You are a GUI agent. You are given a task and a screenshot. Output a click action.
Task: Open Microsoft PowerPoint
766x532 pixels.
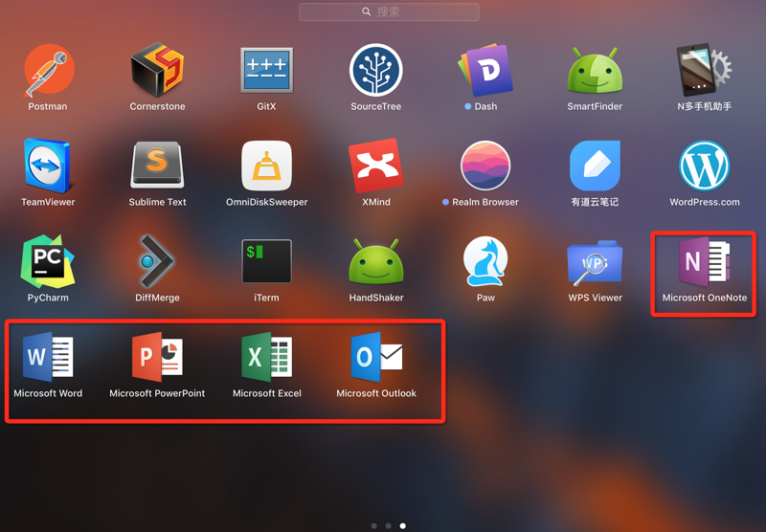(x=157, y=357)
